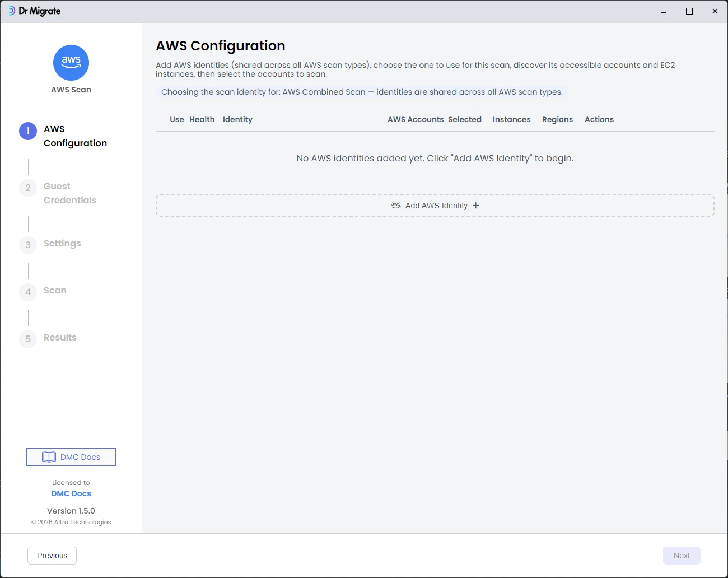Click step 3 number circle
Screen dimensions: 728x578
pos(28,245)
